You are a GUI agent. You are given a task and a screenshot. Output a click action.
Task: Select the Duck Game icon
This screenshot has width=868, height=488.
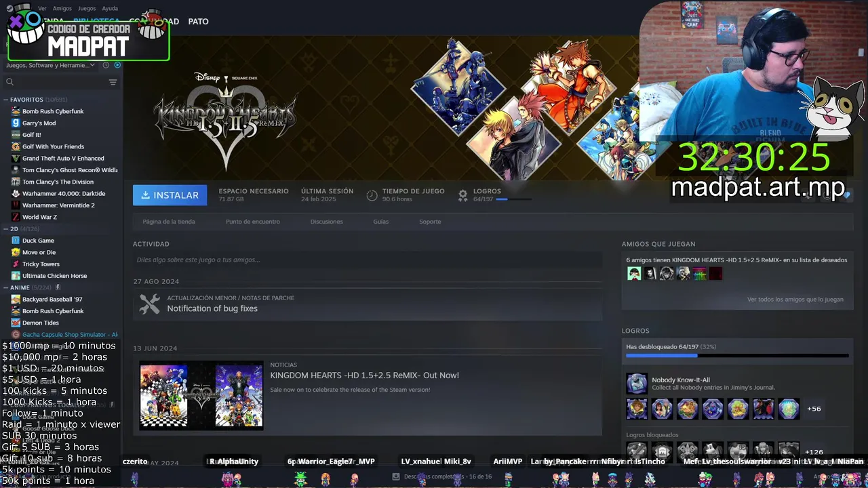[x=16, y=241]
